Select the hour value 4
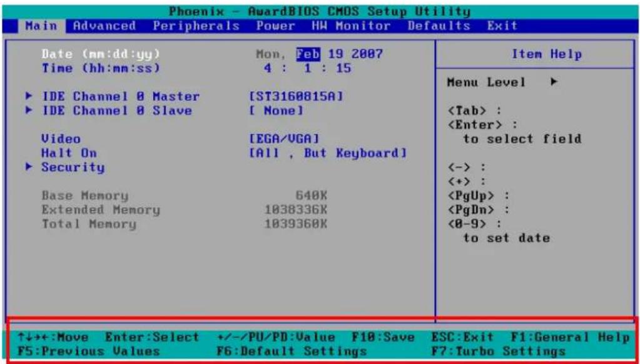 (x=268, y=68)
